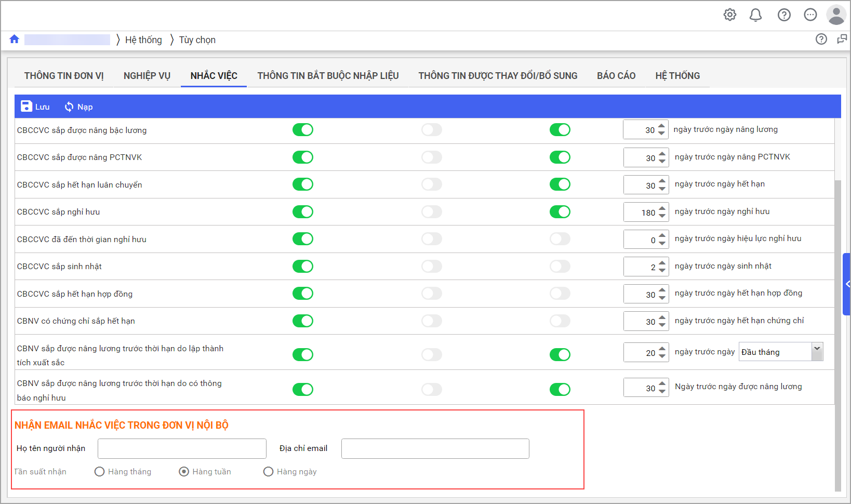The width and height of the screenshot is (851, 504).
Task: Click the Hệ thống breadcrumb link
Action: point(143,40)
